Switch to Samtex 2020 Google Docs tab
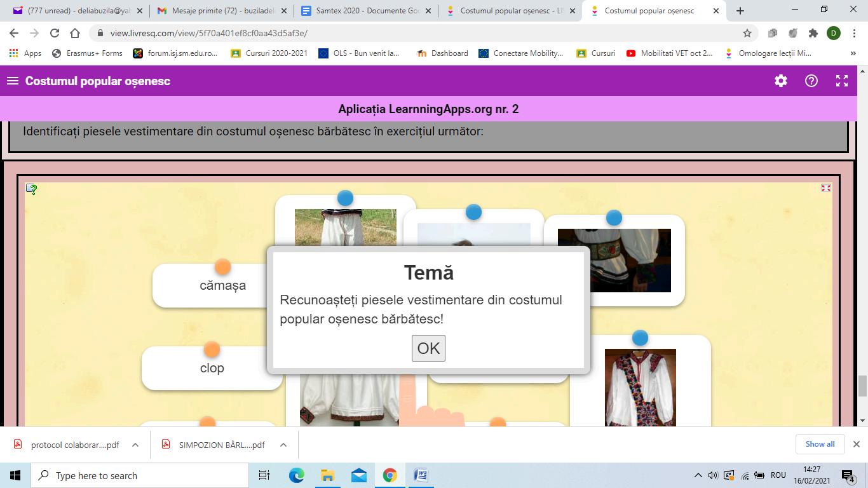The width and height of the screenshot is (868, 488). coord(365,11)
